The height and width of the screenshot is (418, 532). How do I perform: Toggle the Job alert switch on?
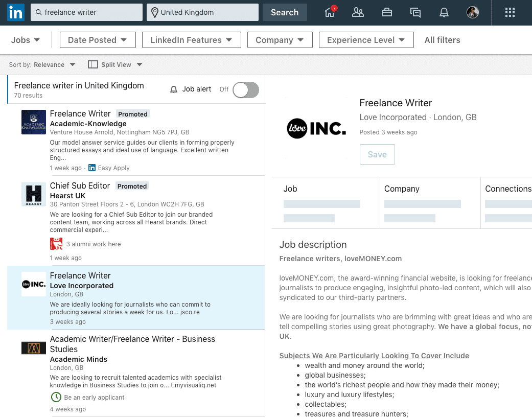[246, 90]
